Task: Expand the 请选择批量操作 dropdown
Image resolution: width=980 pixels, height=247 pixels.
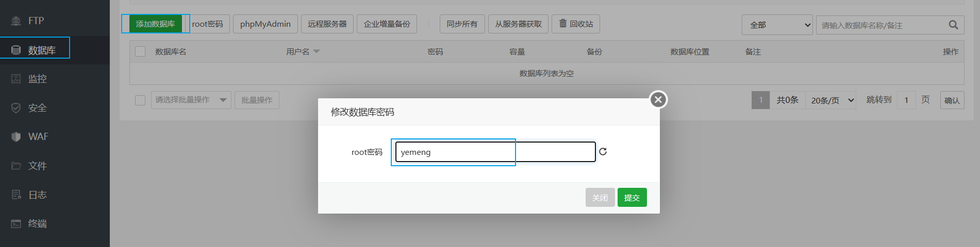Action: pyautogui.click(x=191, y=100)
